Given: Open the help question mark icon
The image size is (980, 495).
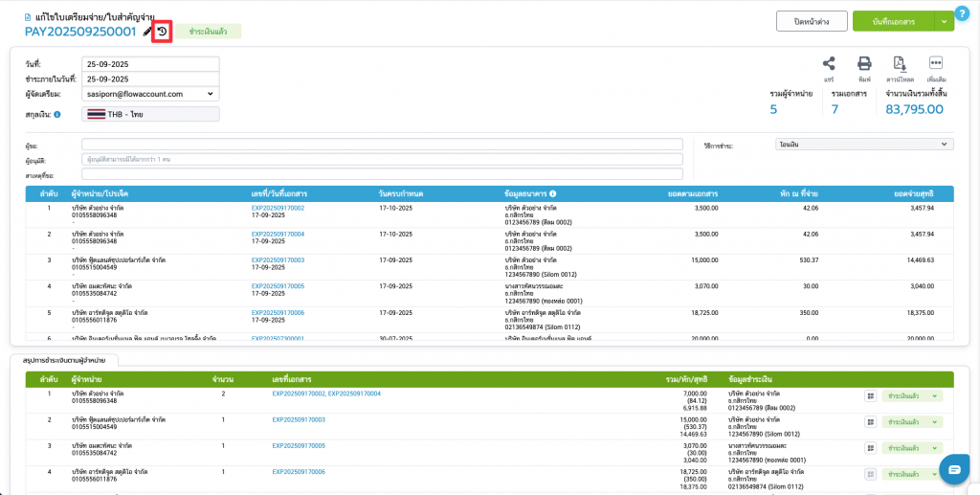Looking at the screenshot, I should 962,12.
